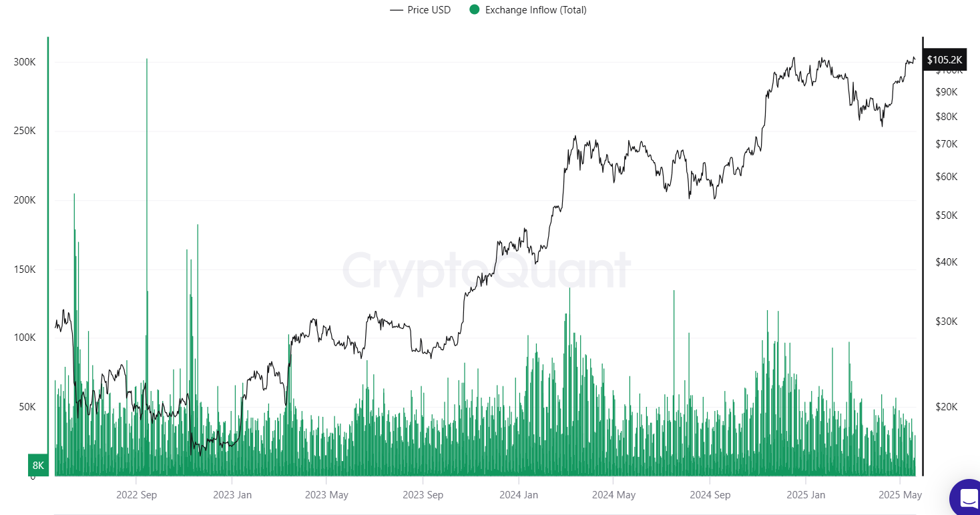Screen dimensions: 980x515
Task: Select the 2025 May timeline label
Action: tap(900, 495)
